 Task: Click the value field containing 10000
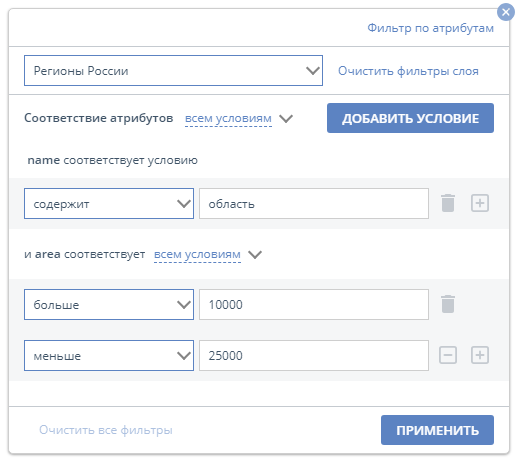point(314,305)
